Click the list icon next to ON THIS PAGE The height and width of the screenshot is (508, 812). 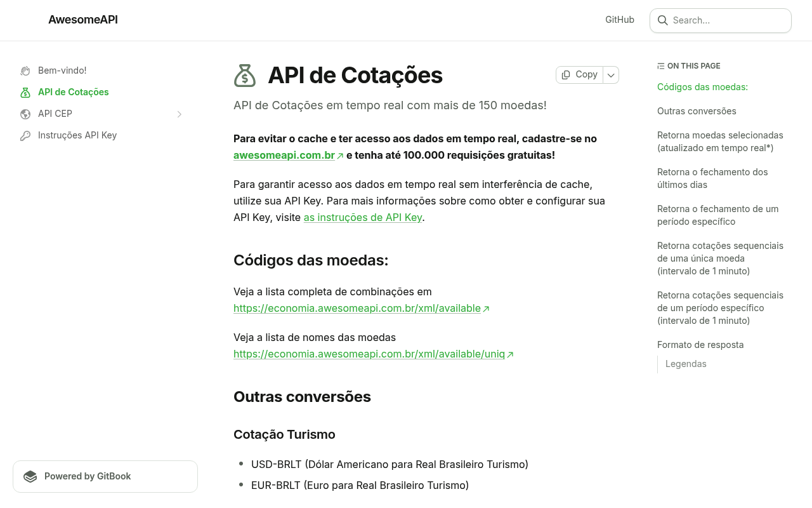(x=661, y=66)
